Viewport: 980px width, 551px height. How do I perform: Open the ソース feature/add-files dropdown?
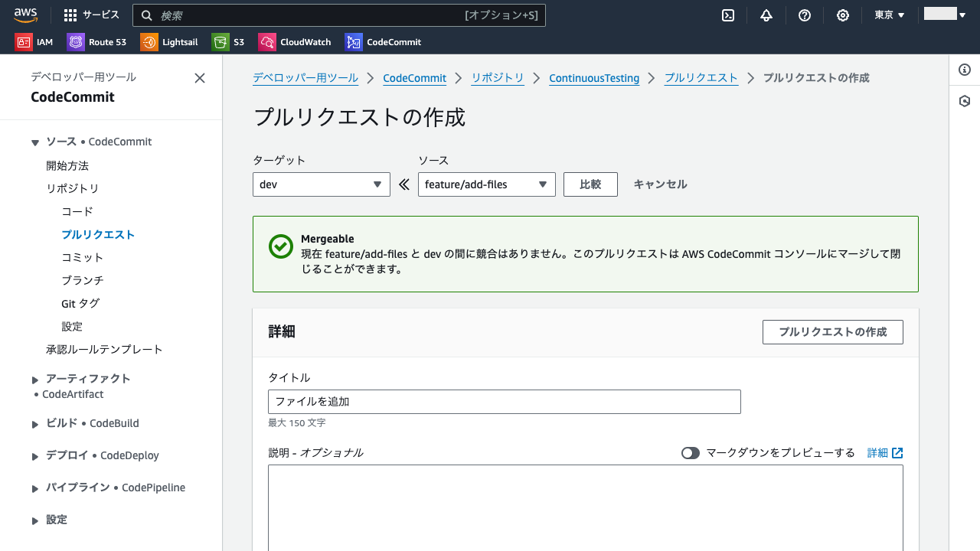point(487,184)
